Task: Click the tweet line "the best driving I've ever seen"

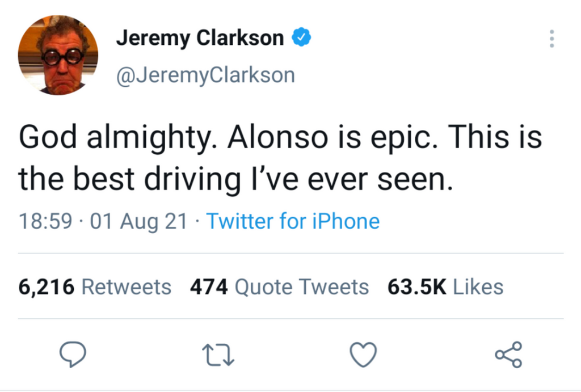Action: [x=236, y=179]
